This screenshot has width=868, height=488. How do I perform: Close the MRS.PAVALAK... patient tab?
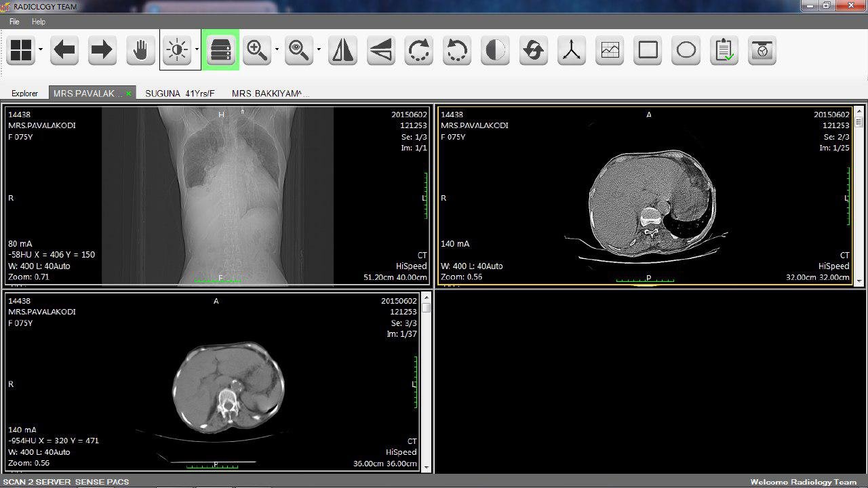tap(129, 94)
